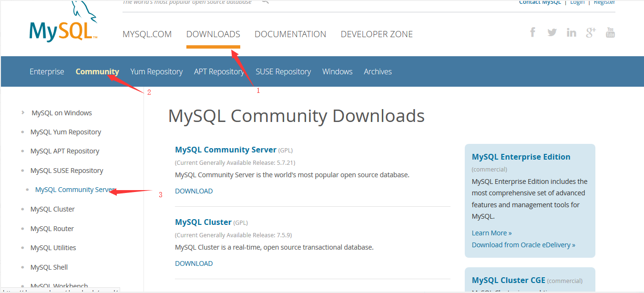Switch to the Enterprise sub-navigation item
This screenshot has height=293, width=644.
pyautogui.click(x=47, y=71)
